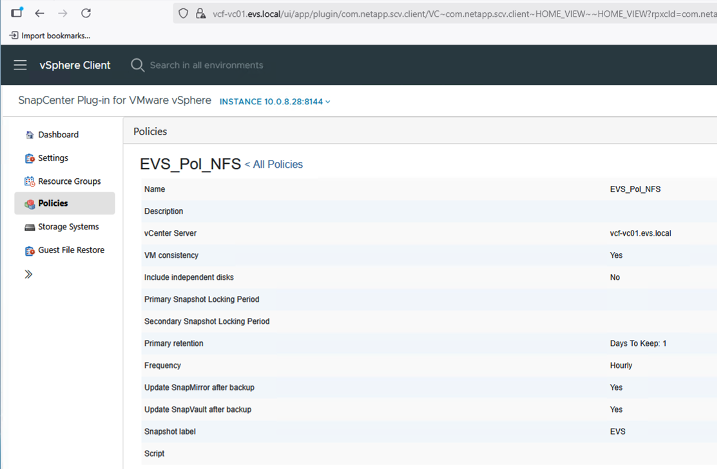The image size is (718, 470).
Task: Click the browser back arrow
Action: [40, 13]
